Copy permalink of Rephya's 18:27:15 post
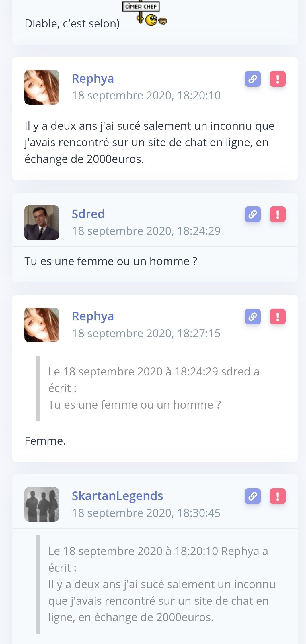 point(253,316)
